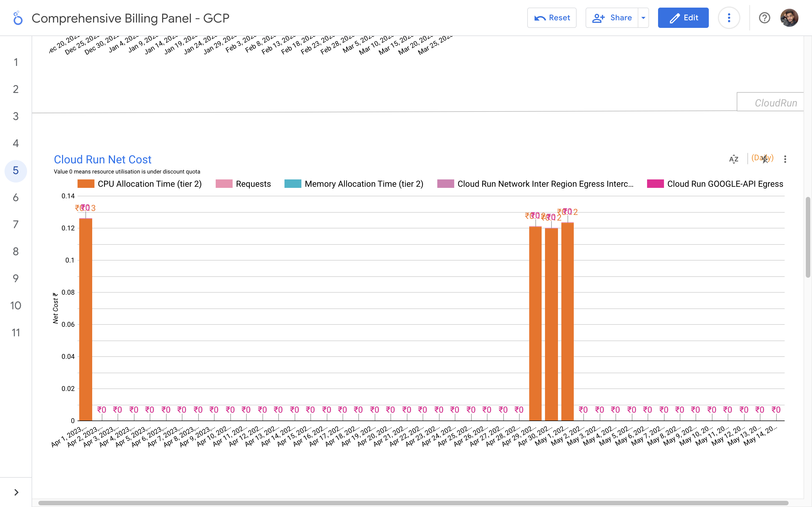Open the Cloud Run chart's three-dot menu
812x507 pixels.
point(785,159)
